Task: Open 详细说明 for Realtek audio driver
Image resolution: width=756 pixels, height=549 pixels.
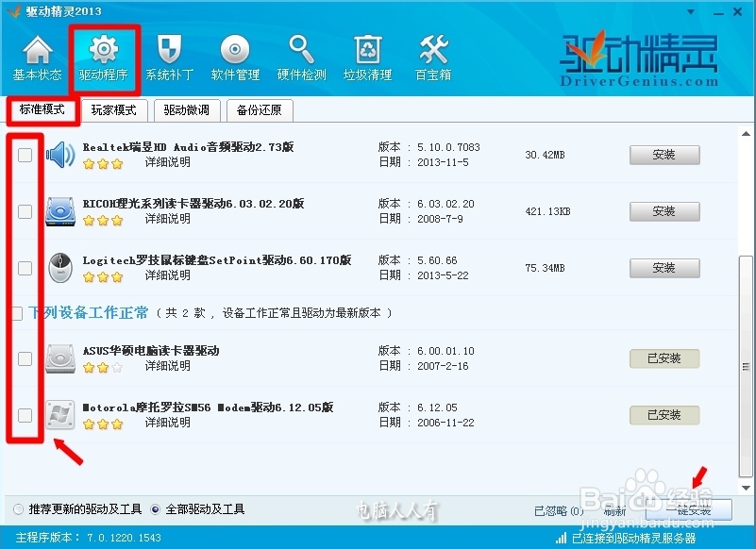Action: (x=168, y=162)
